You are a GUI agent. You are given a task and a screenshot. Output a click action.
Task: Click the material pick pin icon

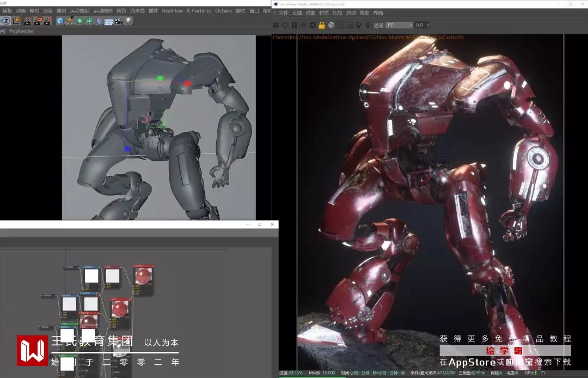pyautogui.click(x=359, y=25)
